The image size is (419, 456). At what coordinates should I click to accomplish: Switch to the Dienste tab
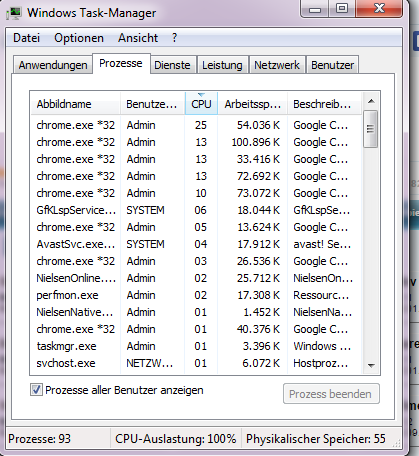pos(172,65)
